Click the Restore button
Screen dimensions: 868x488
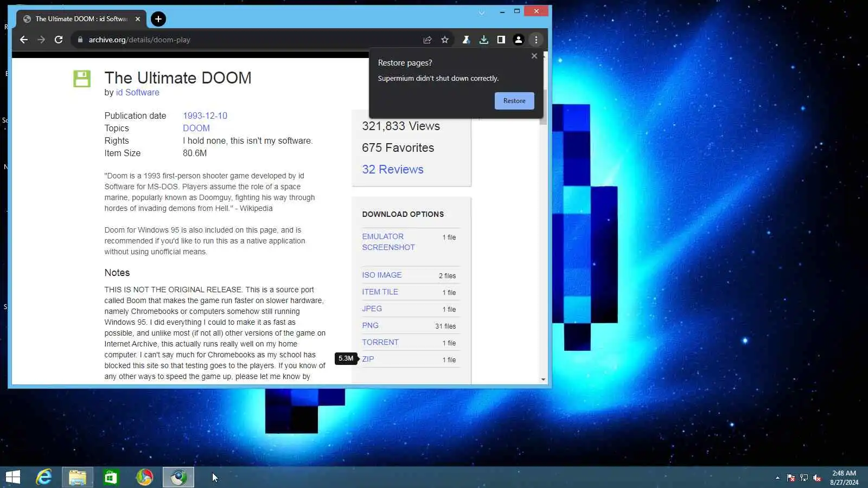[514, 101]
